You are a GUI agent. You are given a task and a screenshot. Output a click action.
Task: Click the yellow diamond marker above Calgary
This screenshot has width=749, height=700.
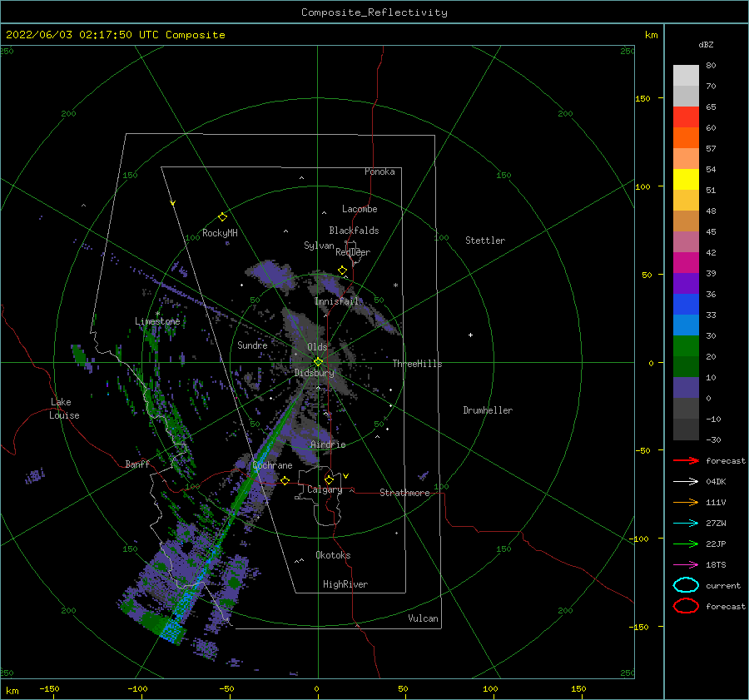coord(329,479)
